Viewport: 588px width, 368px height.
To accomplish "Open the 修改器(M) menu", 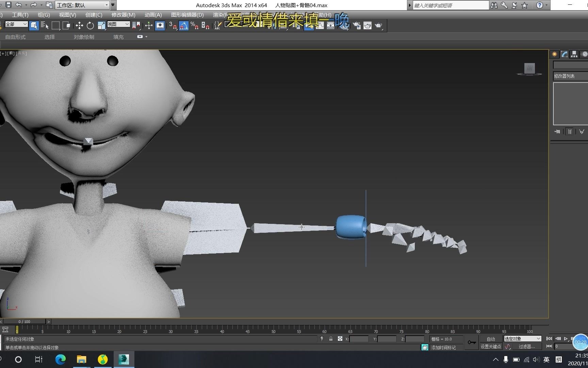I will coord(123,15).
